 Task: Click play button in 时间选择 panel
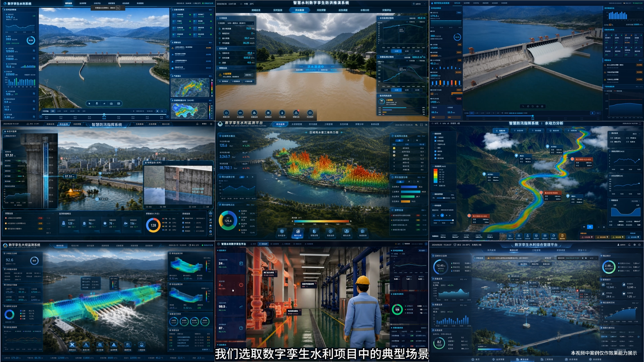pos(442,216)
